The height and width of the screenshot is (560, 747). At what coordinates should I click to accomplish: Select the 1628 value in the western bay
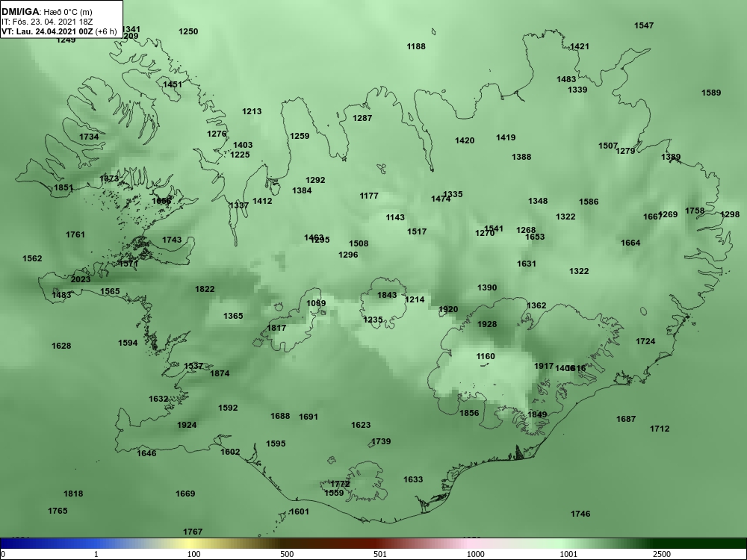tap(61, 346)
